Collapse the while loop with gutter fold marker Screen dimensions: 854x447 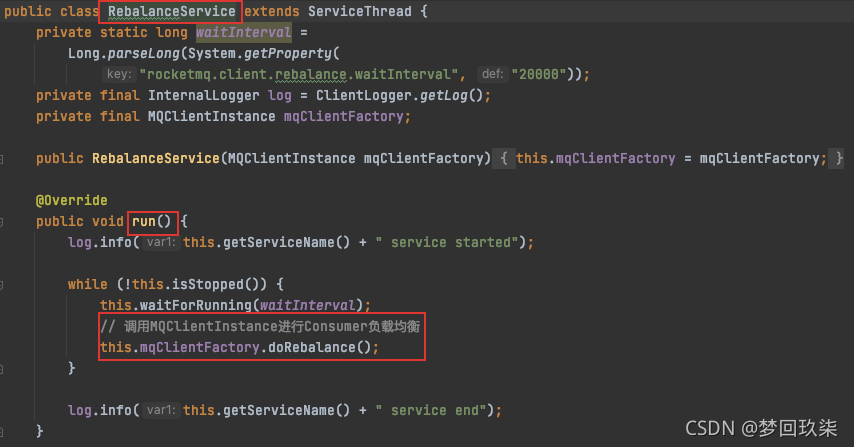coord(4,284)
